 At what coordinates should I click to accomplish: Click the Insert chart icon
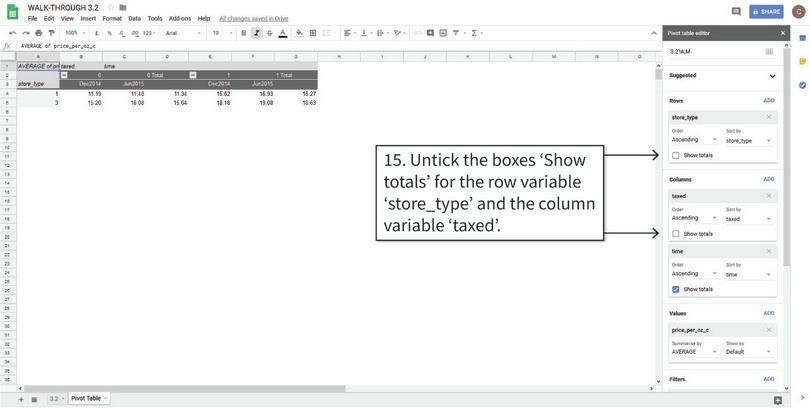click(x=443, y=33)
